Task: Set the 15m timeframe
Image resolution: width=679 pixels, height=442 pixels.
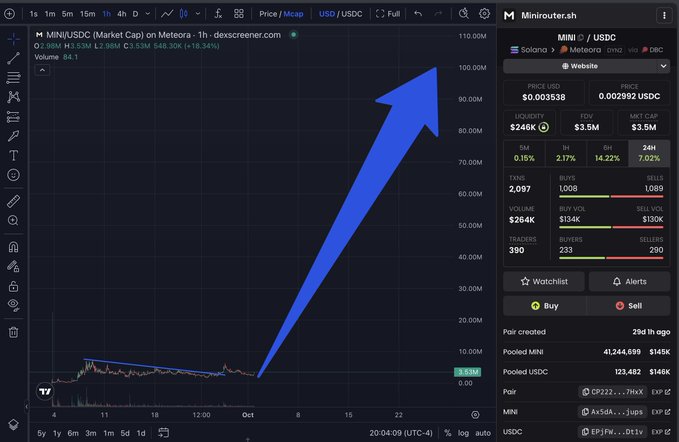Action: click(x=87, y=14)
